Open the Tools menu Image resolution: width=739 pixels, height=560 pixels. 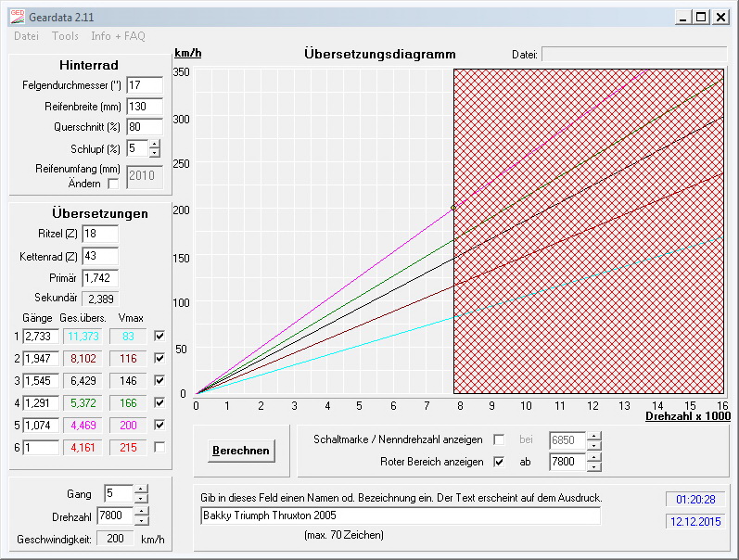[x=65, y=36]
